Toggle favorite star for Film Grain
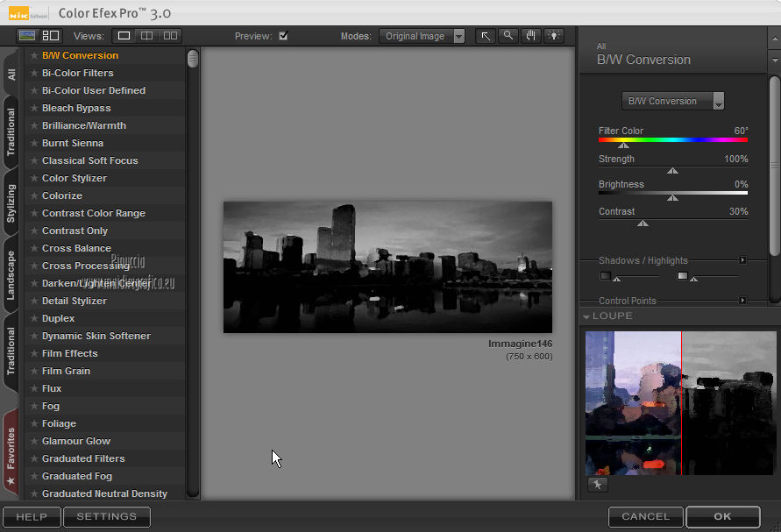781x532 pixels. pos(34,371)
